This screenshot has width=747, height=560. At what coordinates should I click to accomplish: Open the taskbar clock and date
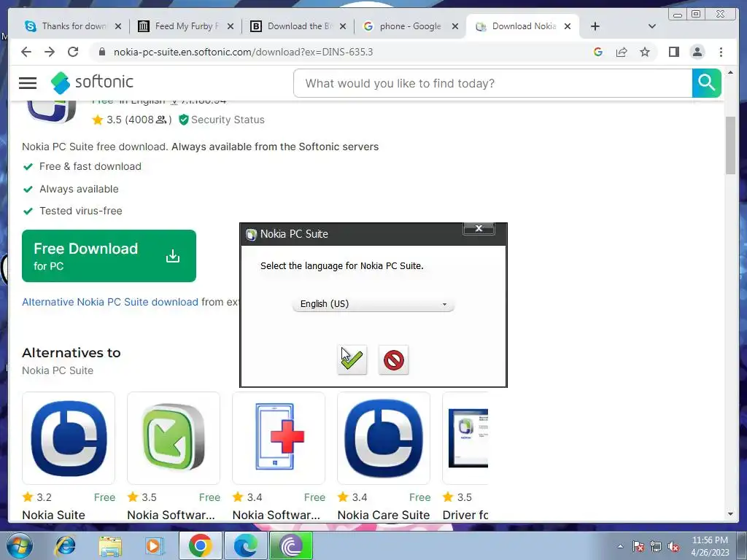coord(710,546)
